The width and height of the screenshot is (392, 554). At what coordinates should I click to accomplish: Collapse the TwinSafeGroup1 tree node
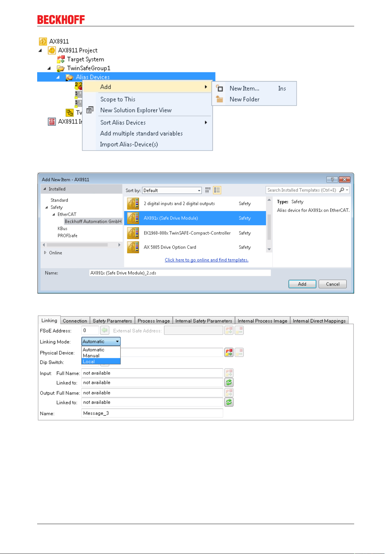pyautogui.click(x=49, y=68)
